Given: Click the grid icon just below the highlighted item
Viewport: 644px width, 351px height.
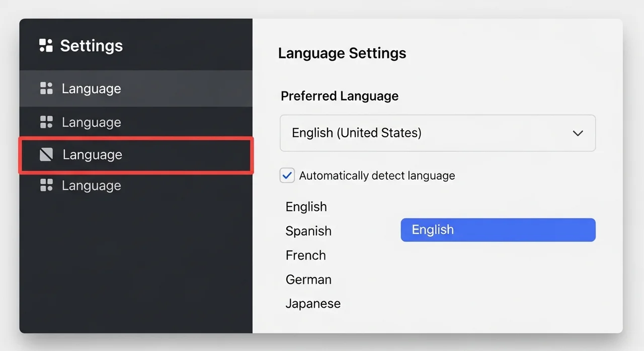Looking at the screenshot, I should tap(46, 122).
